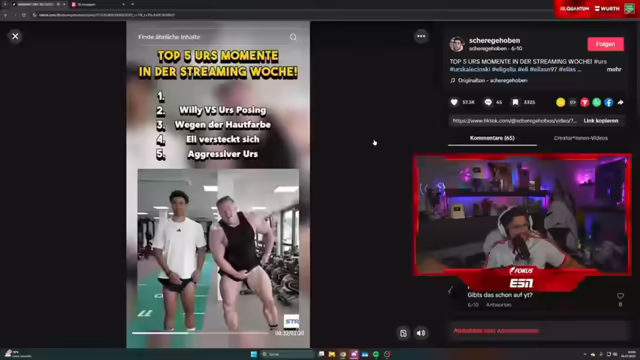640x360 pixels.
Task: Select the first browser tab
Action: 39,4
